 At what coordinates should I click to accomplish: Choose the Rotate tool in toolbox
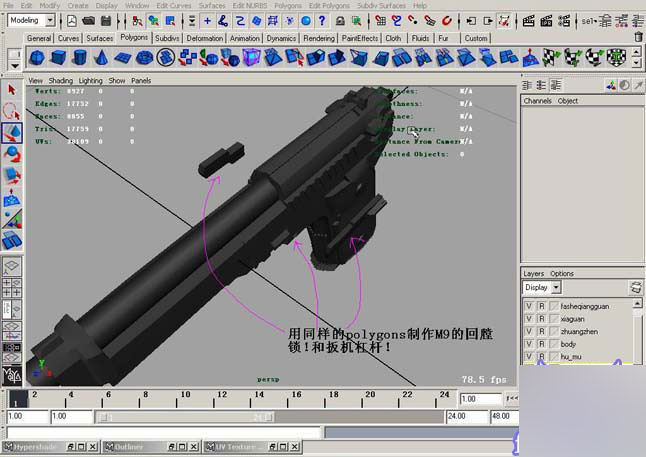tap(12, 154)
